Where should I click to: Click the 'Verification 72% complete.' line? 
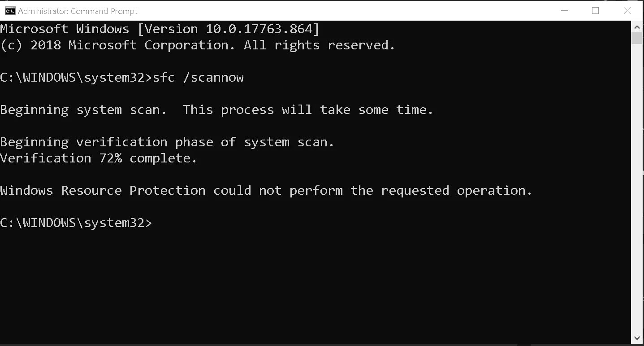tap(99, 158)
